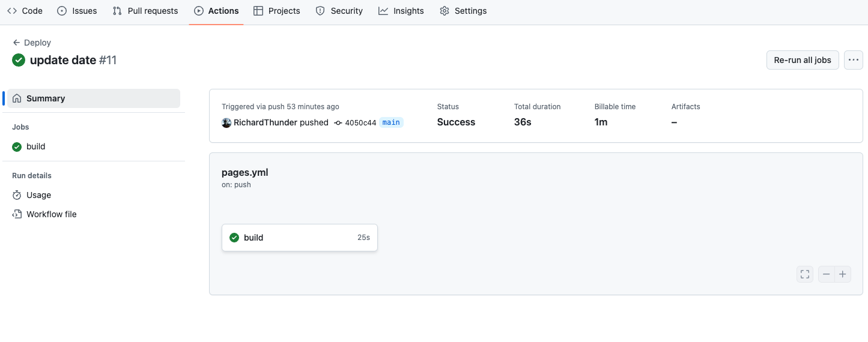This screenshot has height=342, width=868.
Task: Go back to Deploy workflow
Action: (32, 43)
